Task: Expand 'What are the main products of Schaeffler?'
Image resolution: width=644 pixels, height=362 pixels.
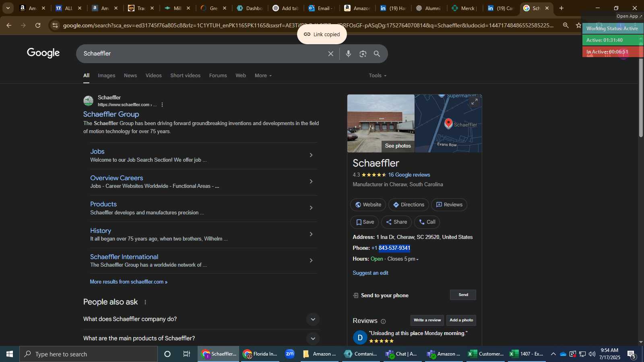Action: 313,339
